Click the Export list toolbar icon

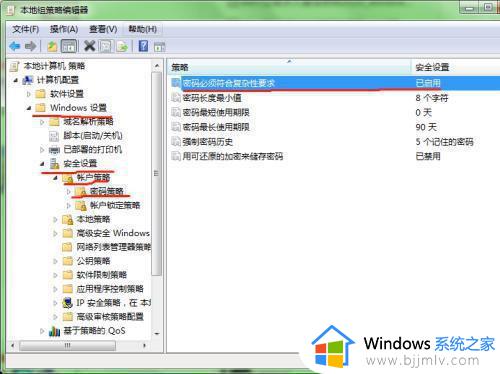tap(122, 46)
